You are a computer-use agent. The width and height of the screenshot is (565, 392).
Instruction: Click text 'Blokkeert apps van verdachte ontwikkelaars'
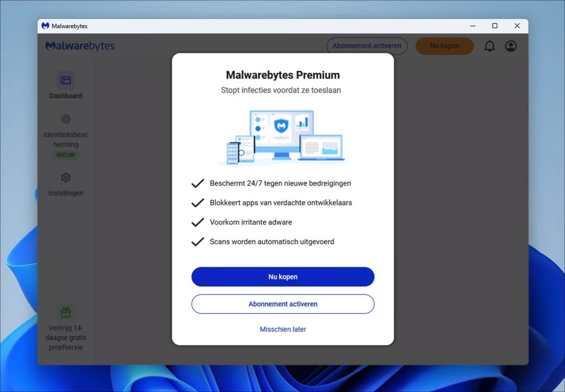(281, 203)
